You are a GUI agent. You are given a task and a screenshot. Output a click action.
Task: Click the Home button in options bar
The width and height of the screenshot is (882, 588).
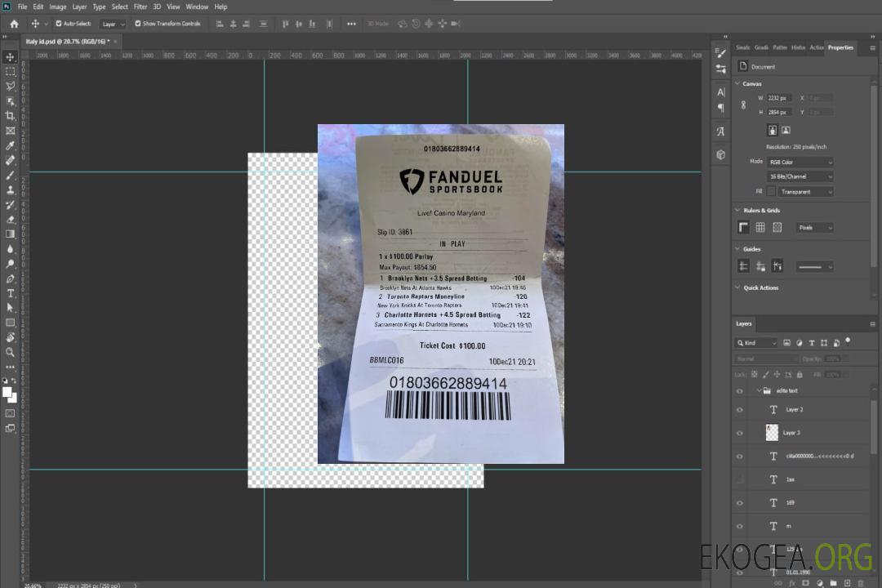(14, 24)
